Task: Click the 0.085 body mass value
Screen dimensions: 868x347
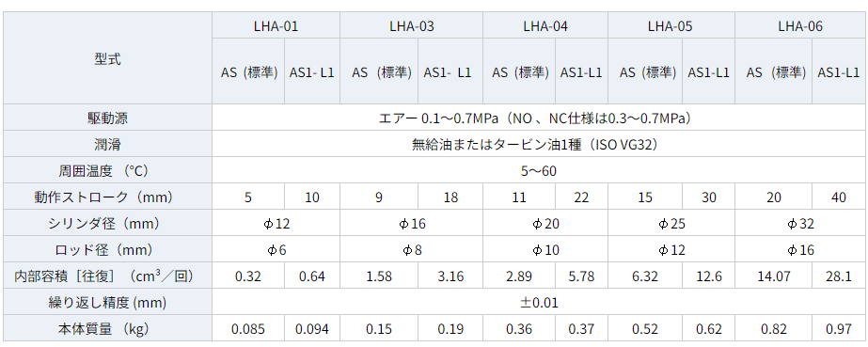Action: point(248,329)
